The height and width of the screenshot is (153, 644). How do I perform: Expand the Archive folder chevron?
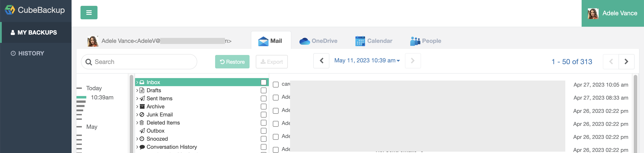point(137,106)
